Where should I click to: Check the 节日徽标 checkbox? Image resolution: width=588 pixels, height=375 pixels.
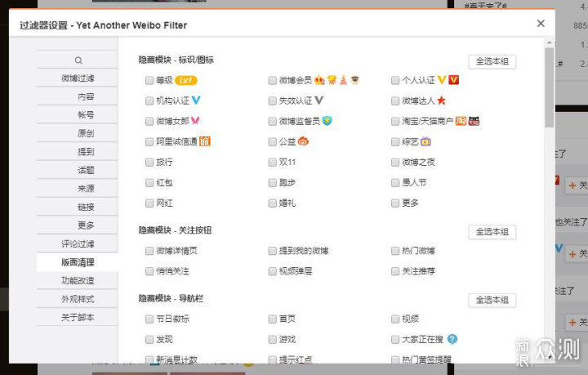pos(149,319)
